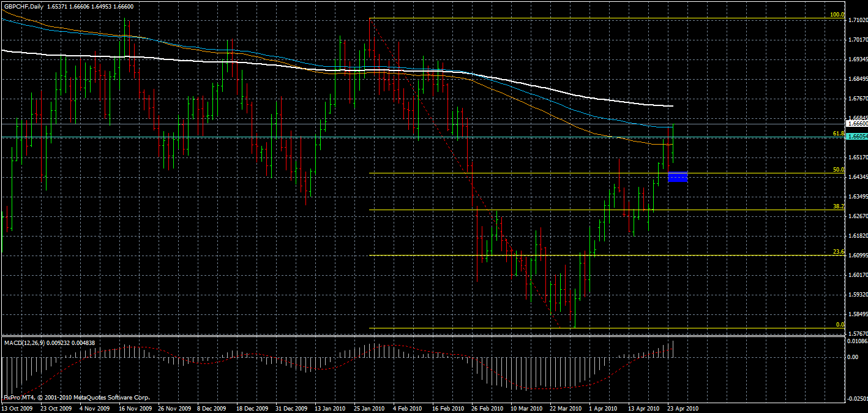Click the 4 Nov 2009 date label
The width and height of the screenshot is (868, 413).
(95, 408)
